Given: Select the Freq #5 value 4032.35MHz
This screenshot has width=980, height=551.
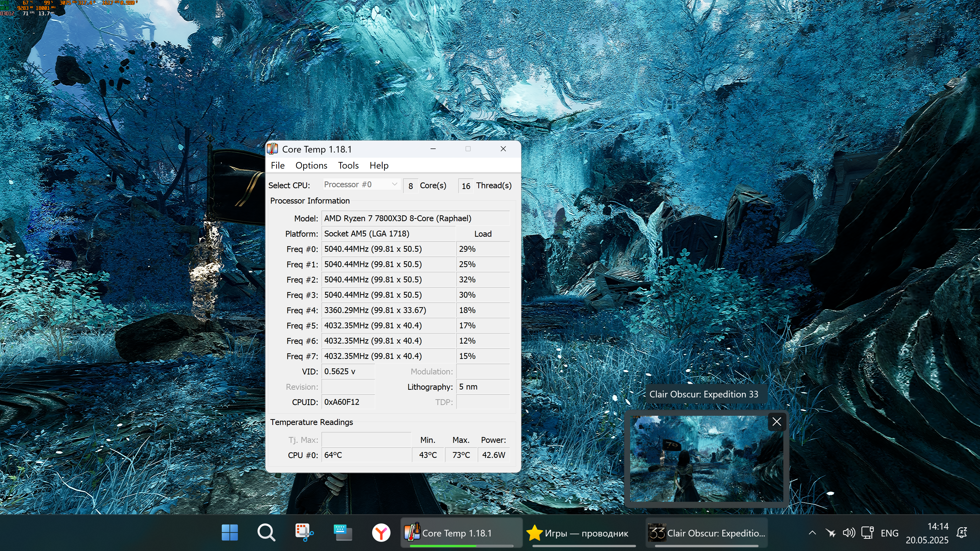Looking at the screenshot, I should [388, 325].
